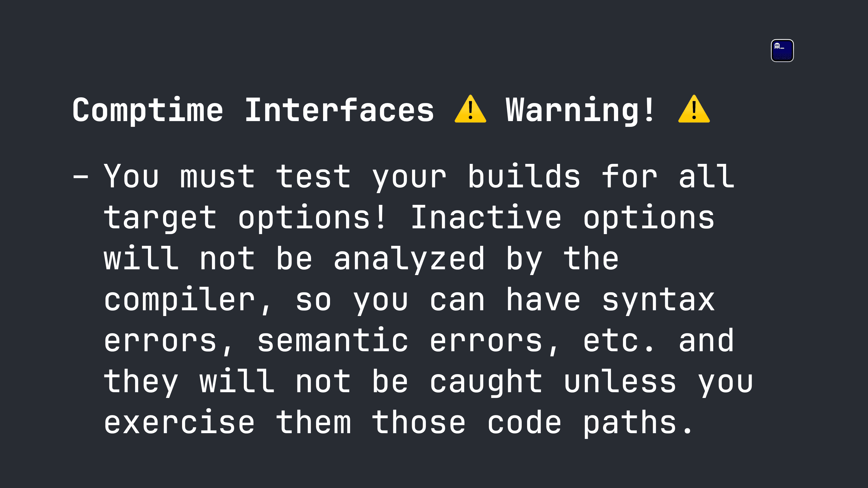Click the word 'compiler,' in the paragraph
The height and width of the screenshot is (488, 868).
click(x=187, y=299)
